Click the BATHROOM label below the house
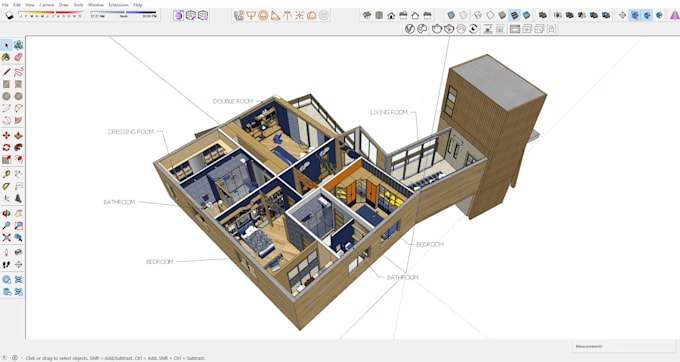680x362 pixels. pyautogui.click(x=402, y=277)
